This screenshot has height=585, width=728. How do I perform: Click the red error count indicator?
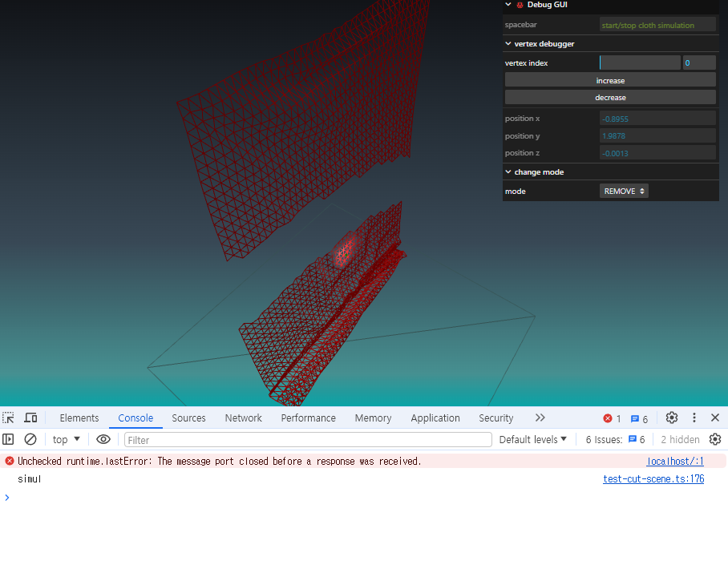[612, 418]
